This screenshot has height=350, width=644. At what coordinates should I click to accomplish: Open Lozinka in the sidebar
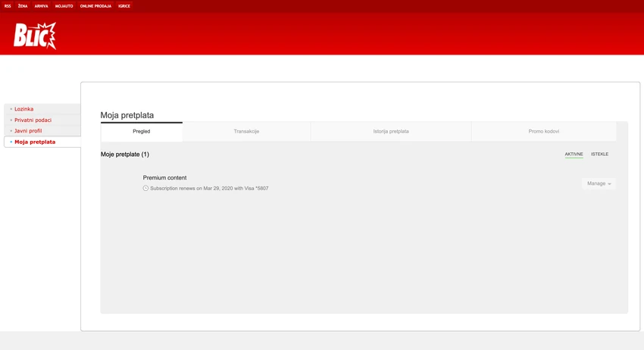(x=23, y=109)
